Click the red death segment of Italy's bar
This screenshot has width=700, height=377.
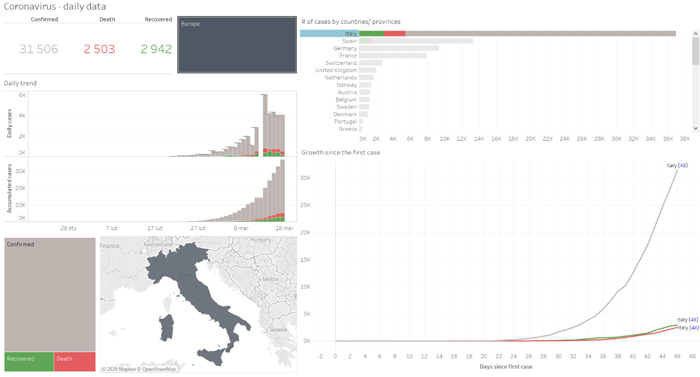coord(395,34)
